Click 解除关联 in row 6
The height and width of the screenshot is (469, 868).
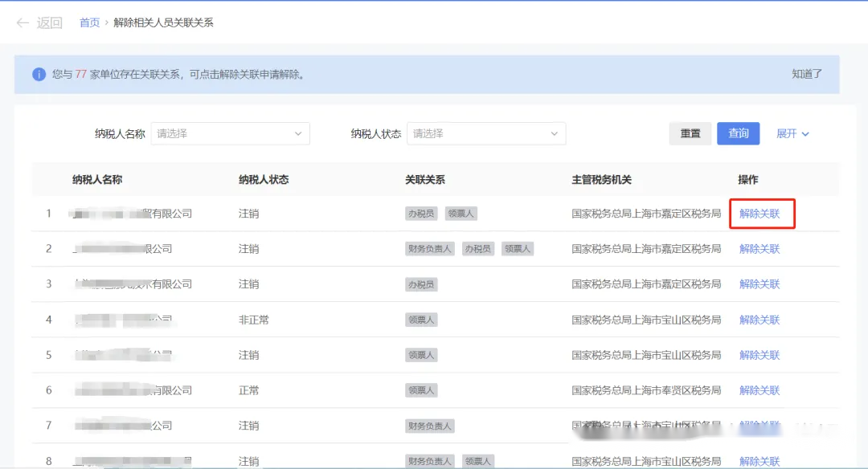point(759,390)
